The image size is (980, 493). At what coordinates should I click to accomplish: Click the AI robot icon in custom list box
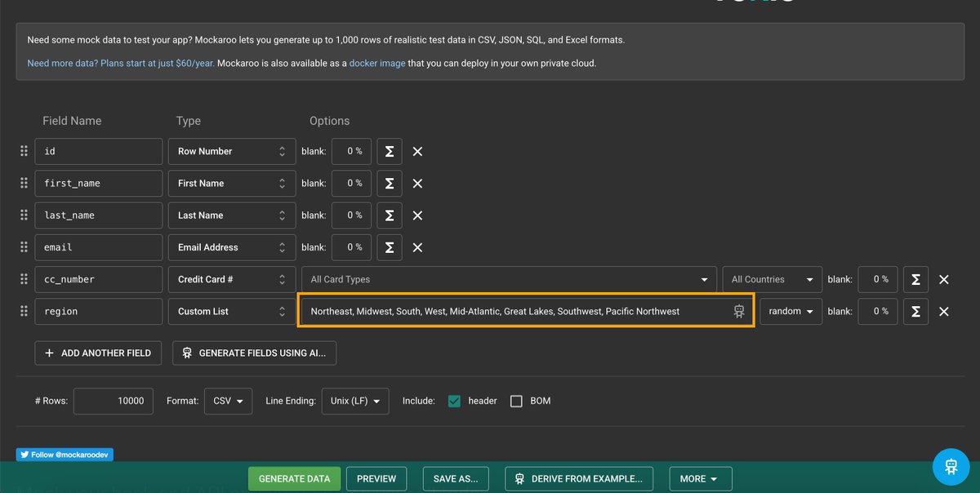pyautogui.click(x=739, y=311)
